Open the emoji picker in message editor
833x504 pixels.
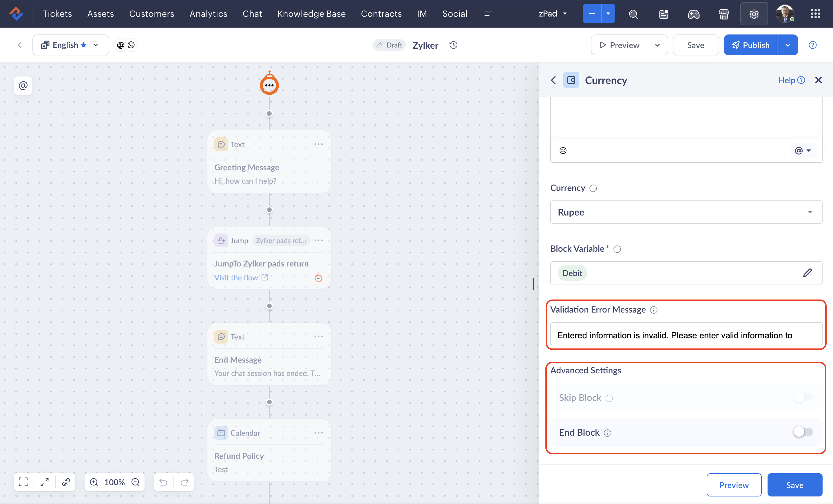pyautogui.click(x=563, y=150)
